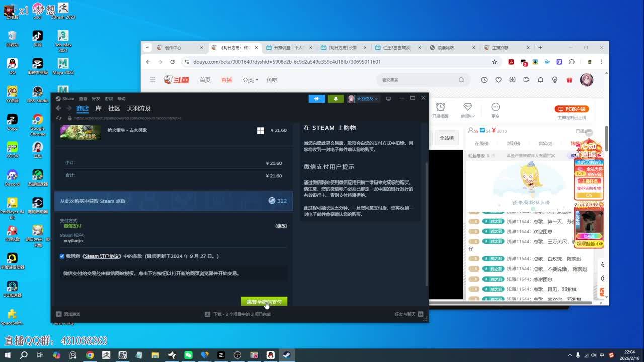Open WeChat from the Windows taskbar
Viewport: 644px width, 362px height.
188,355
